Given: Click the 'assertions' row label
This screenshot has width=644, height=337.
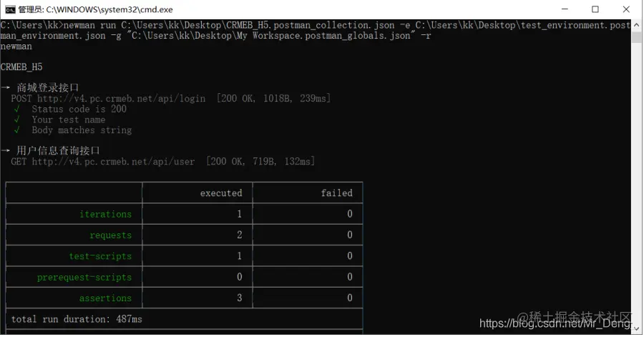Looking at the screenshot, I should (106, 298).
